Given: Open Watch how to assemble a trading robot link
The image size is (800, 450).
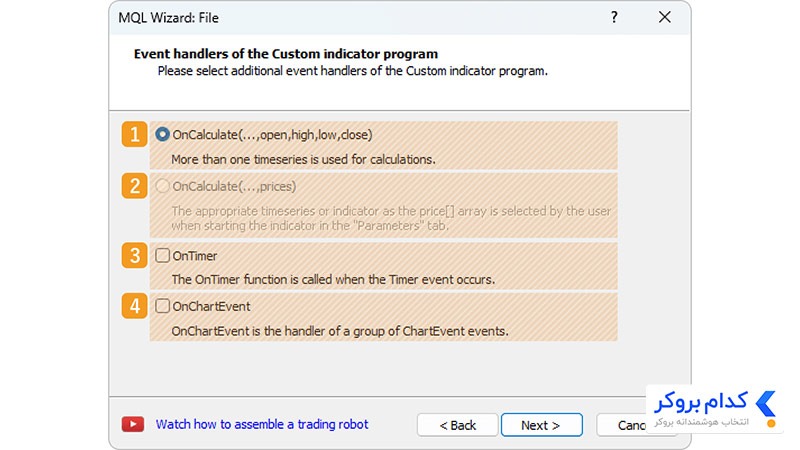Looking at the screenshot, I should (x=262, y=424).
